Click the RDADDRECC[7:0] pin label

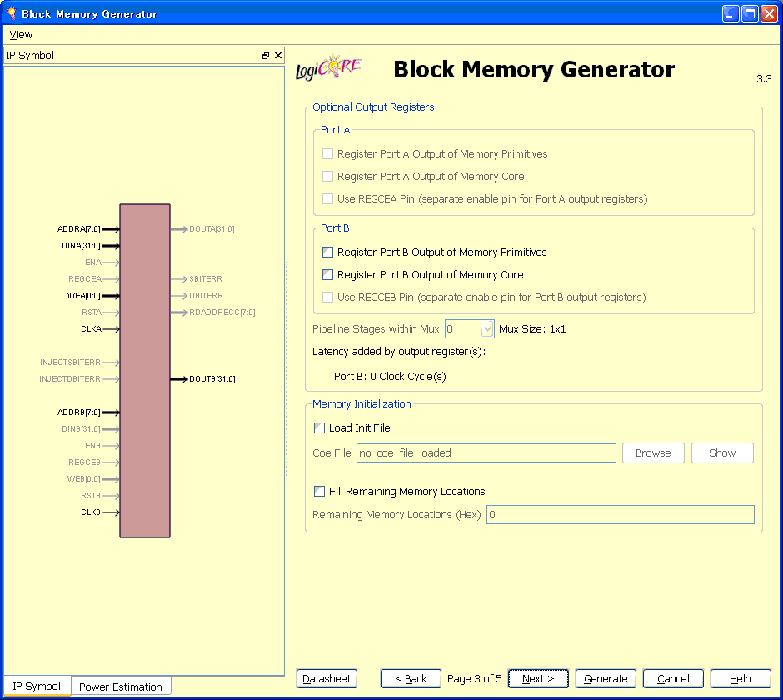click(222, 312)
